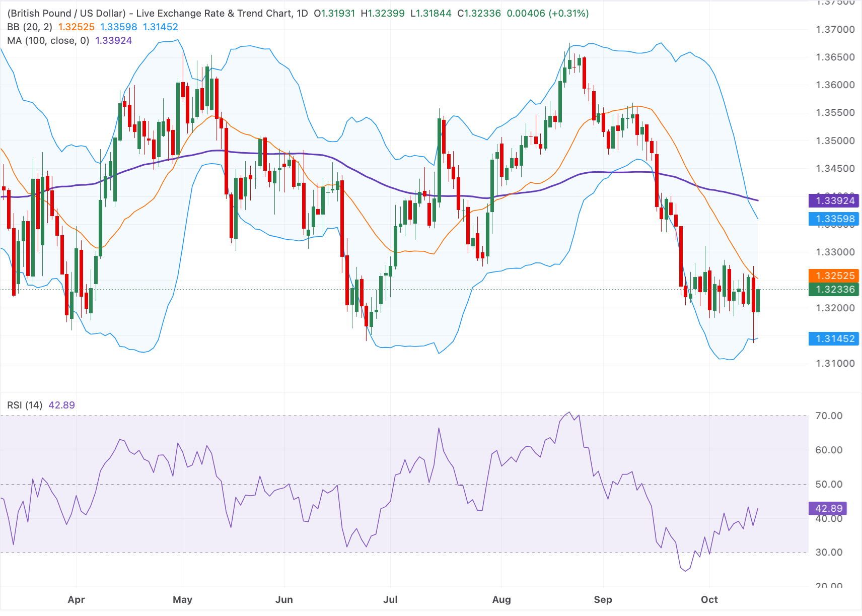
Task: Click the May label on time axis
Action: pos(182,599)
